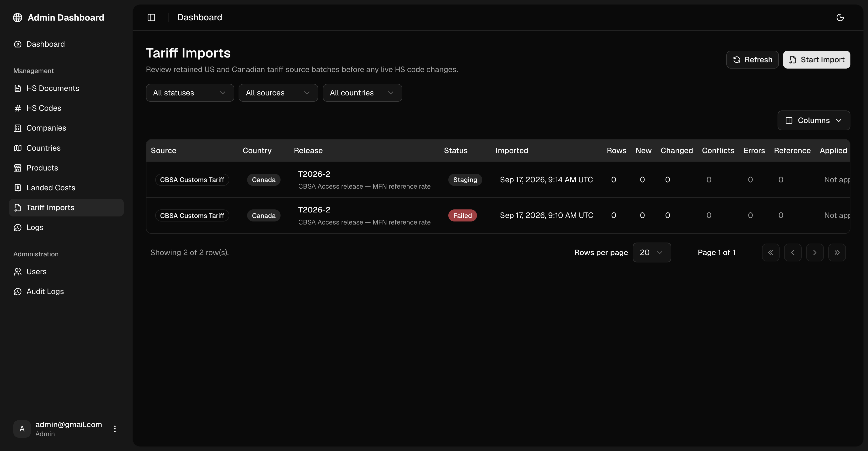Screen dimensions: 868x451
Task: Click the Staging status badge
Action: click(465, 180)
